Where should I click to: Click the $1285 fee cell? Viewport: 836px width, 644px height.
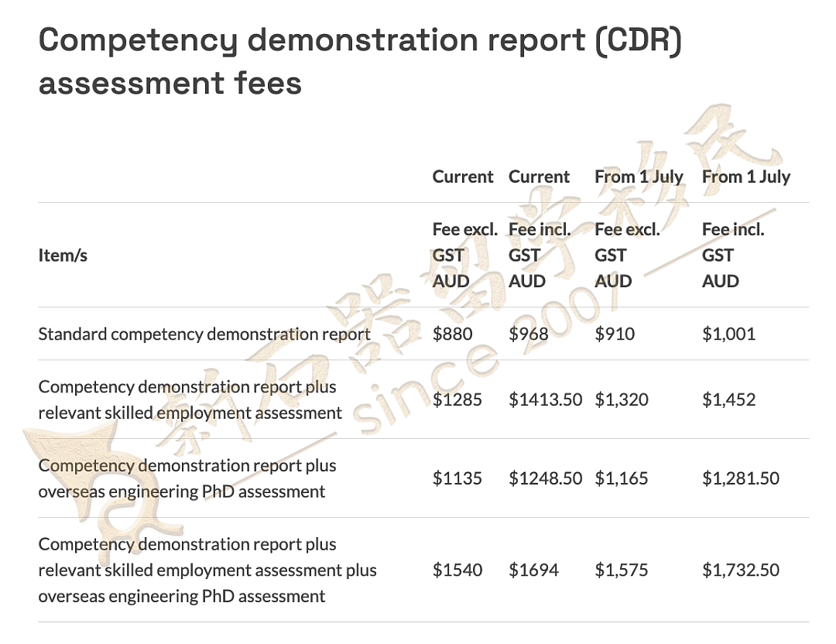pyautogui.click(x=457, y=400)
